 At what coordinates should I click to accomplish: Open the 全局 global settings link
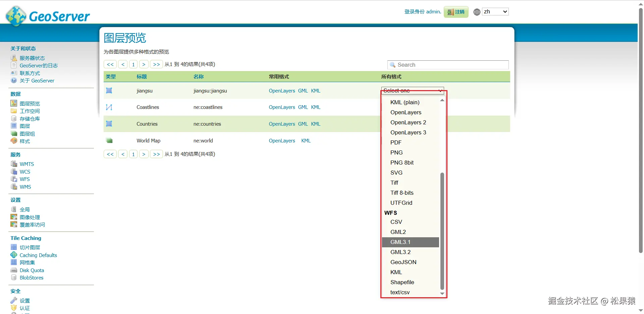25,209
